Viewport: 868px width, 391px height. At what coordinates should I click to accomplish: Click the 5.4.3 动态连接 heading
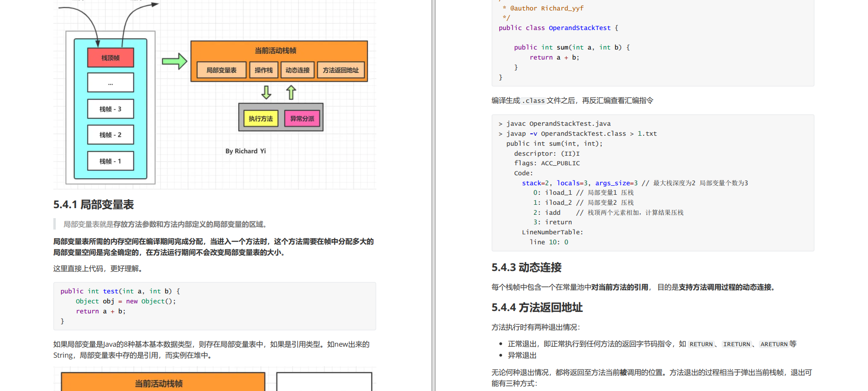tap(526, 268)
